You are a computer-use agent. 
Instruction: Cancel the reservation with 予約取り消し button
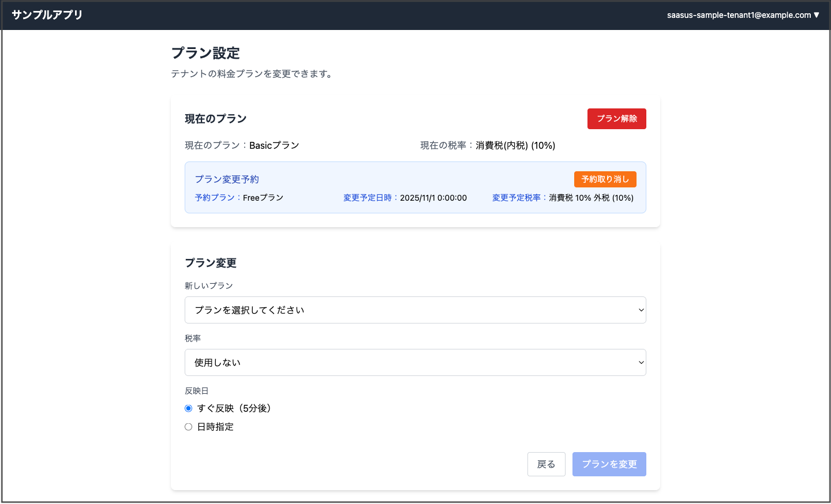click(x=605, y=179)
